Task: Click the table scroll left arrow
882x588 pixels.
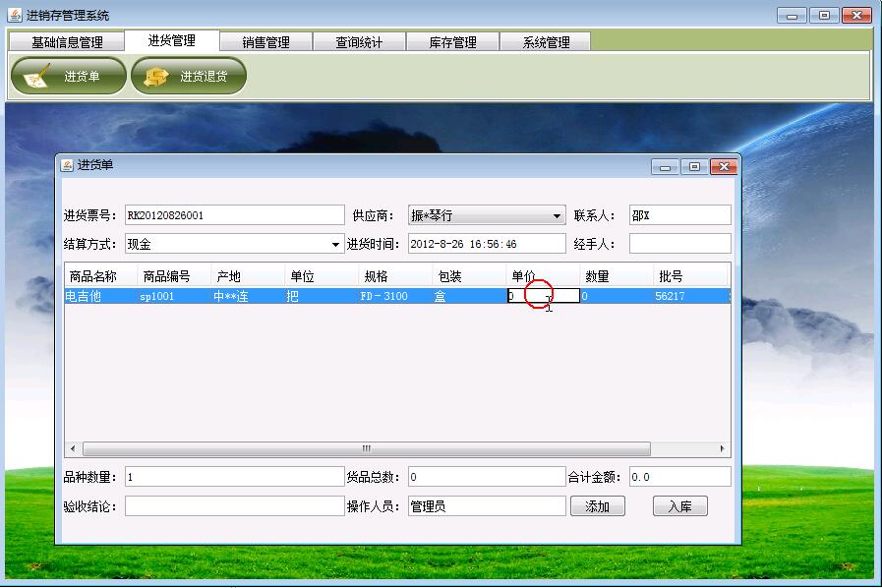Action: [x=73, y=449]
